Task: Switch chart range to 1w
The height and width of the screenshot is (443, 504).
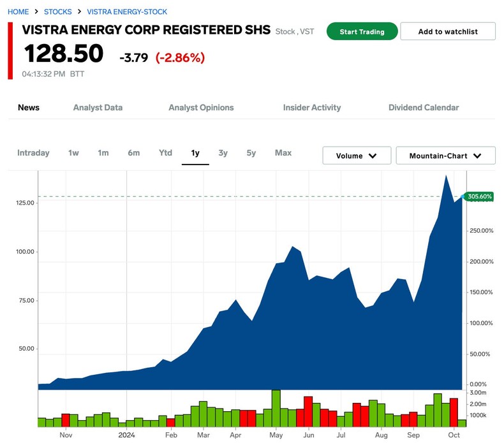Action: point(73,153)
